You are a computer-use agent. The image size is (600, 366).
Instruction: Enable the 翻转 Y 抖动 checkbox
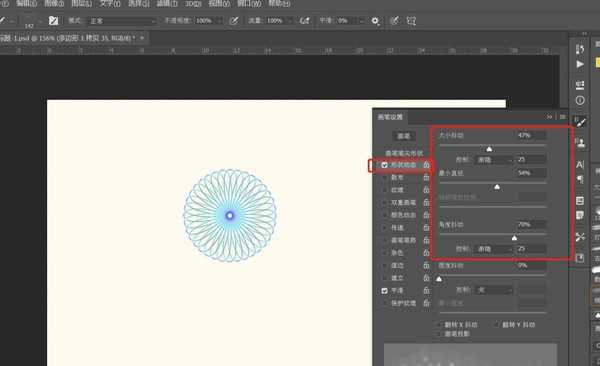click(x=496, y=325)
